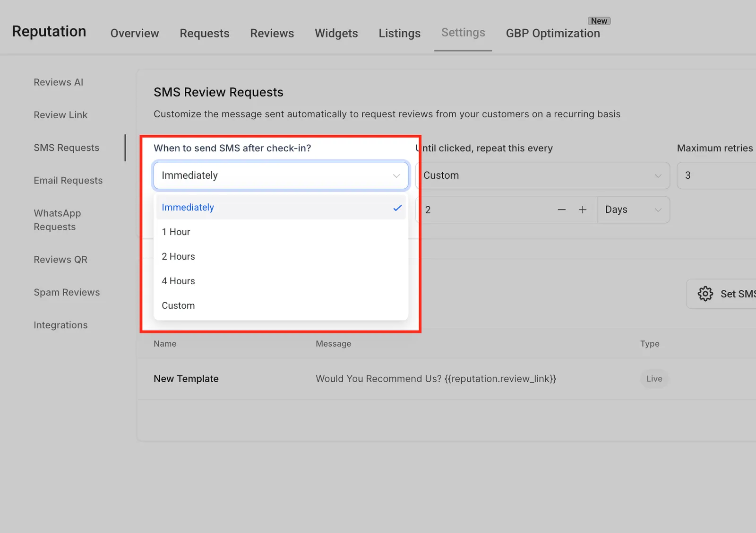The width and height of the screenshot is (756, 533).
Task: Select Email Requests in the sidebar
Action: click(68, 181)
